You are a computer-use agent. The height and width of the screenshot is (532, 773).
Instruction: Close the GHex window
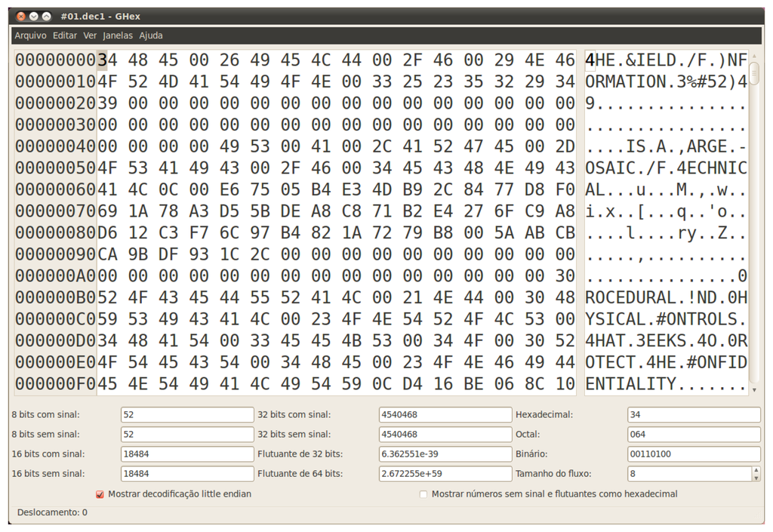tap(21, 16)
